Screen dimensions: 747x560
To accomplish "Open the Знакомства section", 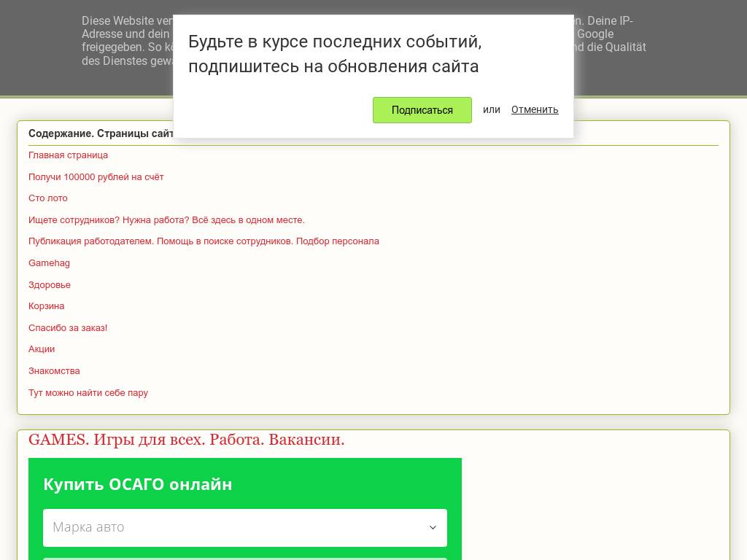I will click(x=54, y=370).
